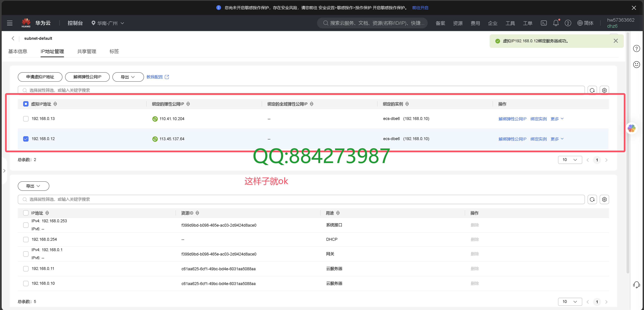The image size is (644, 310).
Task: Check the 192.168.0.11 row checkbox
Action: point(26,269)
